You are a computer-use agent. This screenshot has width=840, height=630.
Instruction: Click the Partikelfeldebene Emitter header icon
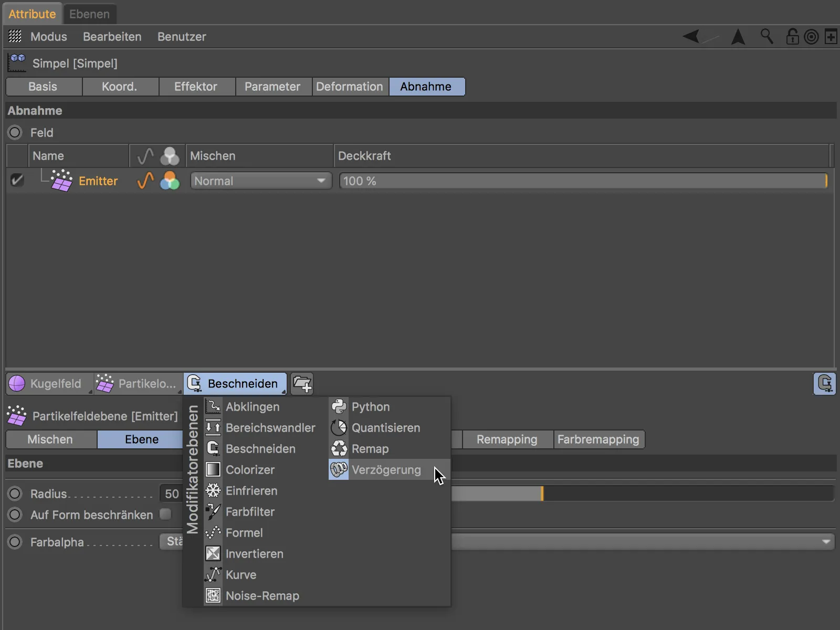click(x=17, y=416)
